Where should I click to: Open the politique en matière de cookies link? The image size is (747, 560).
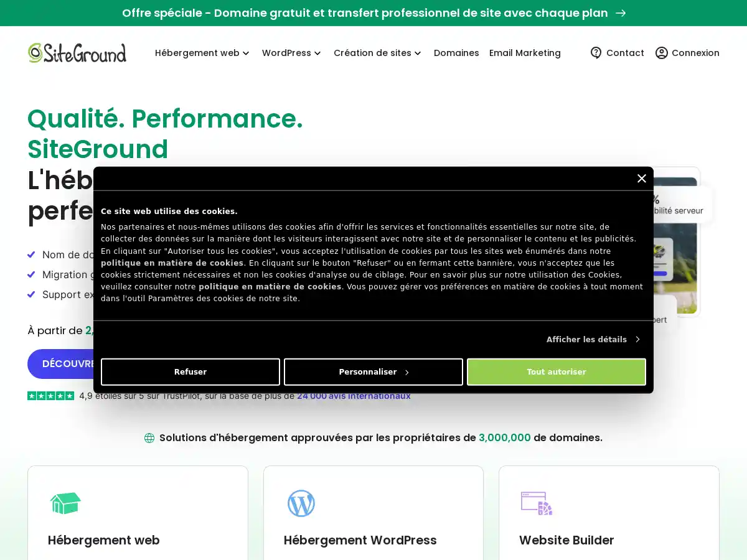[x=171, y=263]
